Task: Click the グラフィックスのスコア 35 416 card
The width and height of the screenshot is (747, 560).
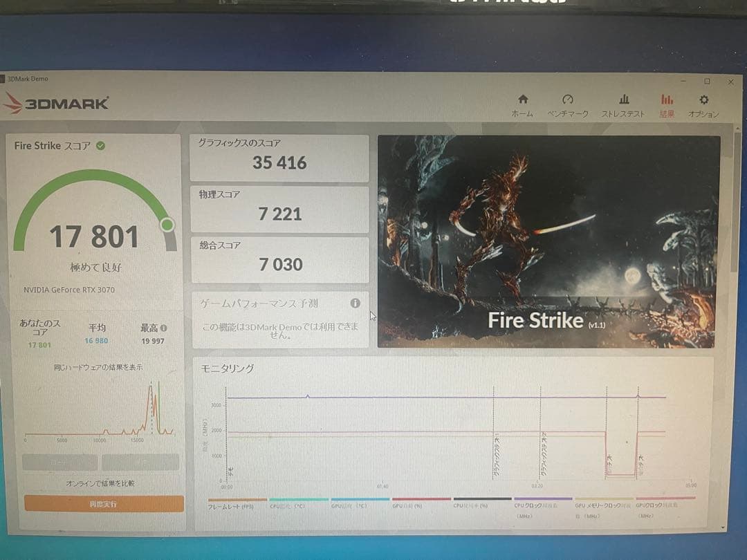Action: tap(279, 158)
